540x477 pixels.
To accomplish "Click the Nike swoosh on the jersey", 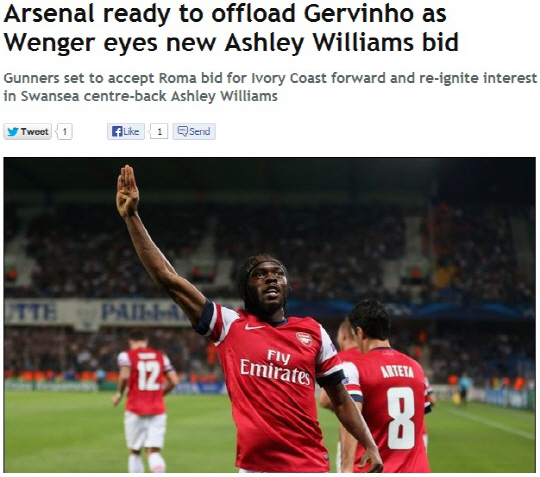I will 254,326.
